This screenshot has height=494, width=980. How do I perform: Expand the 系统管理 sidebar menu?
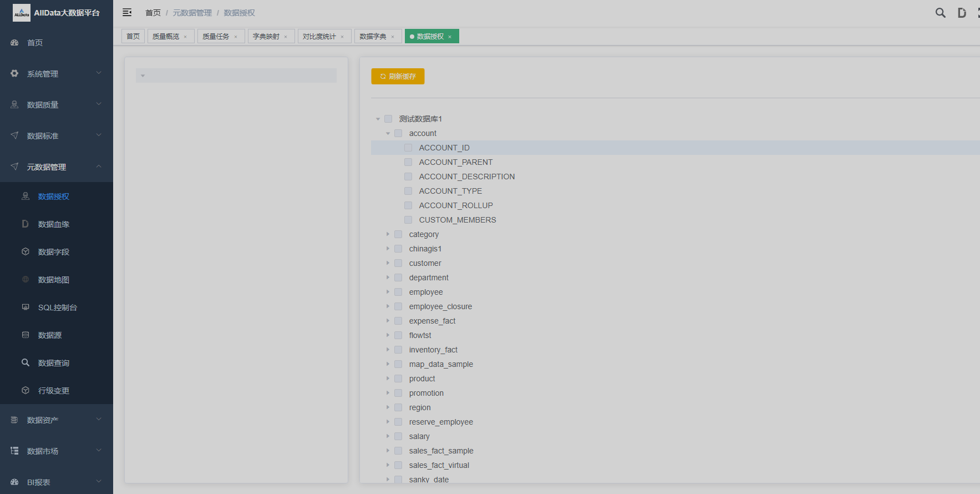[56, 74]
